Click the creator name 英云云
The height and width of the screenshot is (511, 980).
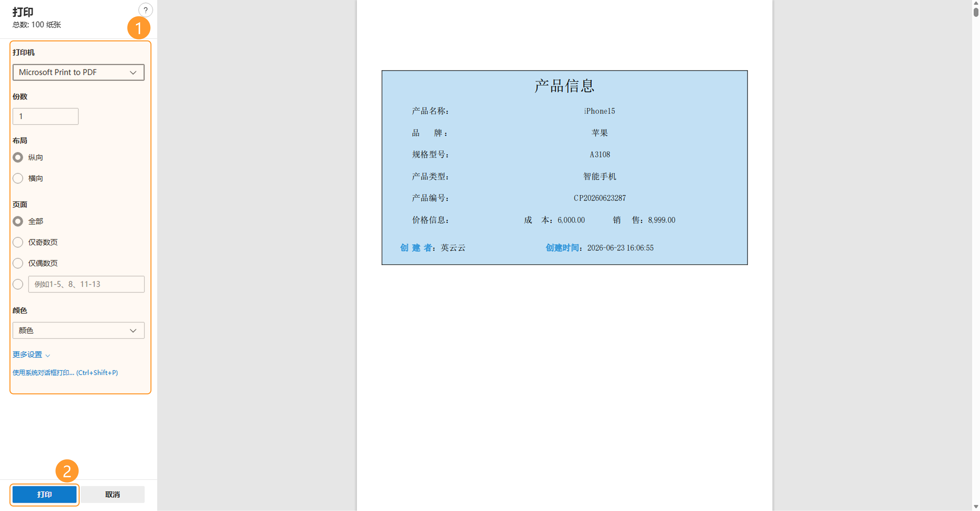(x=453, y=248)
